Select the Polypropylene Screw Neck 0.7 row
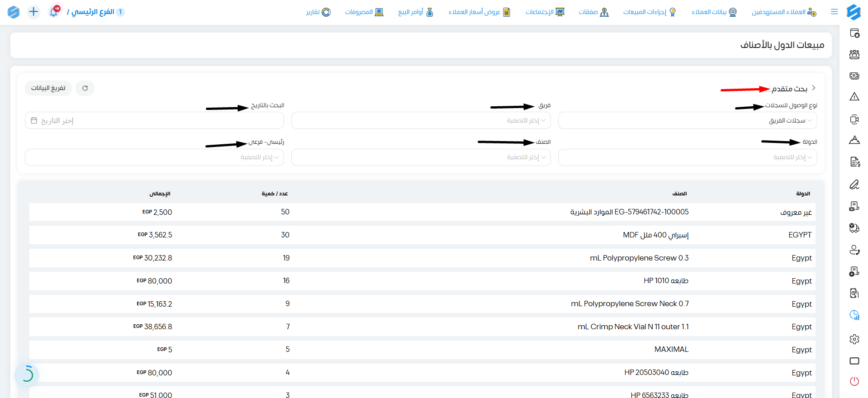 tap(422, 304)
